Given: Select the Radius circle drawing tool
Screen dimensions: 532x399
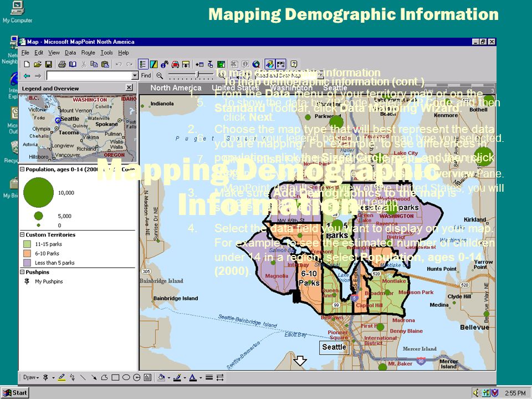Looking at the screenshot, I should (x=137, y=377).
